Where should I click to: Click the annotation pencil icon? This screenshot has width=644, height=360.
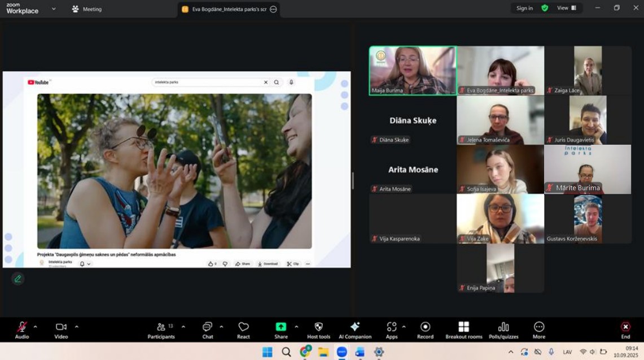[x=18, y=279]
